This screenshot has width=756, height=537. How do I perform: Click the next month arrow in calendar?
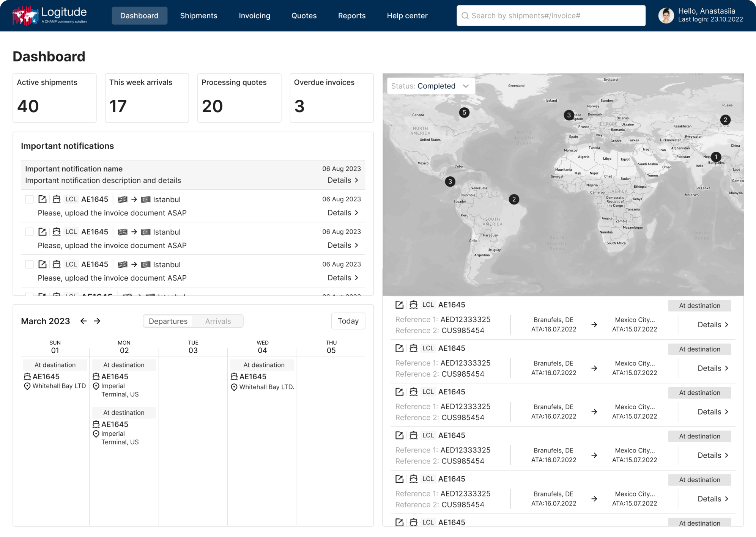pos(97,321)
